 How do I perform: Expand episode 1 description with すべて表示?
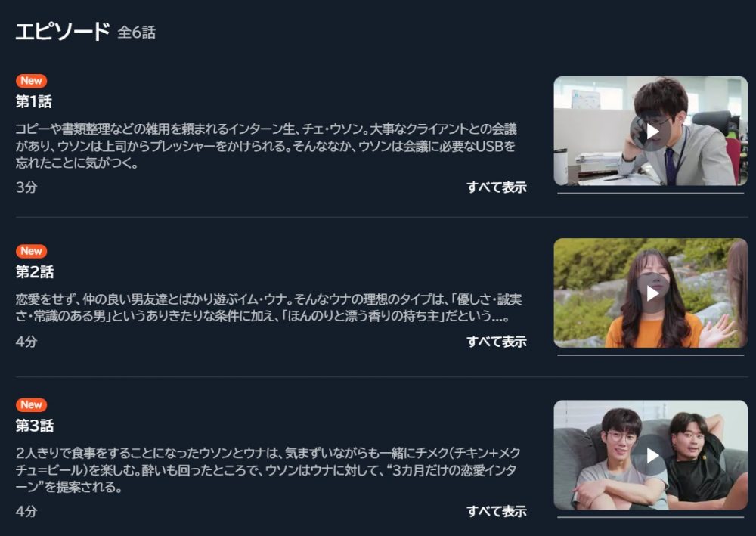point(497,187)
